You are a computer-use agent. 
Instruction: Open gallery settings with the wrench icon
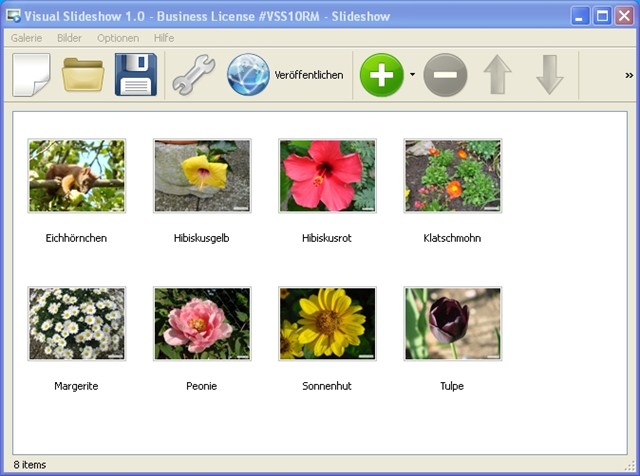tap(194, 75)
